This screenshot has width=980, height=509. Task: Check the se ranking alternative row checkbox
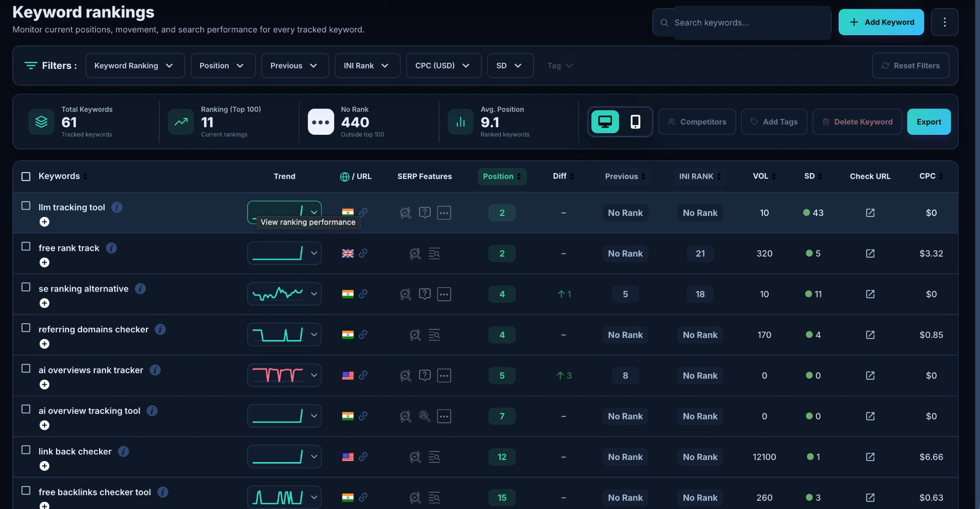pos(26,287)
